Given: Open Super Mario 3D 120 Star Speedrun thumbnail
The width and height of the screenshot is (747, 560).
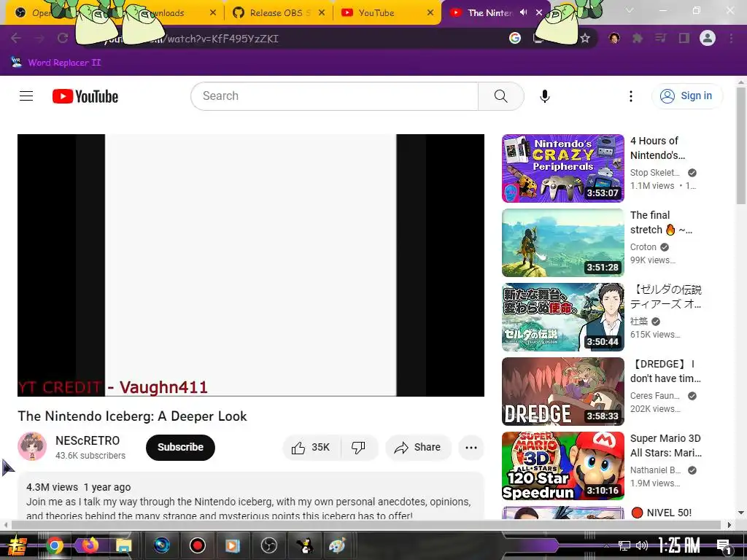Looking at the screenshot, I should [x=562, y=466].
